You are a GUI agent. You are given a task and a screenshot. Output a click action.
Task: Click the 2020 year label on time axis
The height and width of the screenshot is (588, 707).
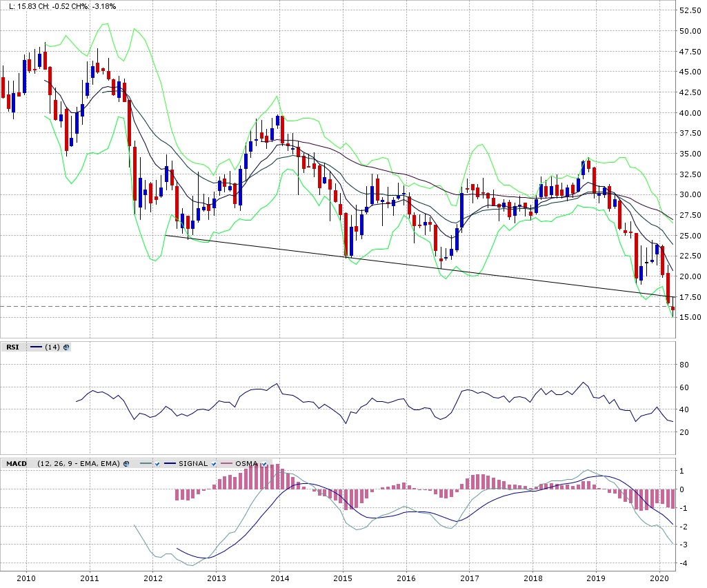pos(660,579)
